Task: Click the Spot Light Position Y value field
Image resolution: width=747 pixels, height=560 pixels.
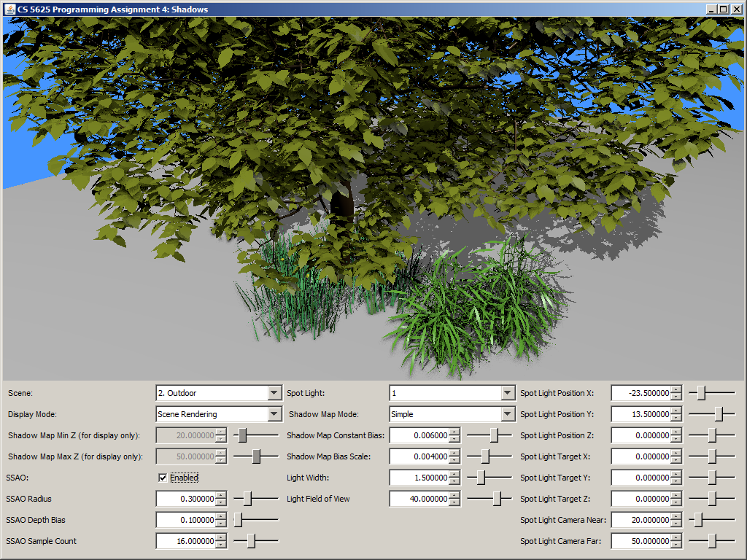Action: coord(640,414)
